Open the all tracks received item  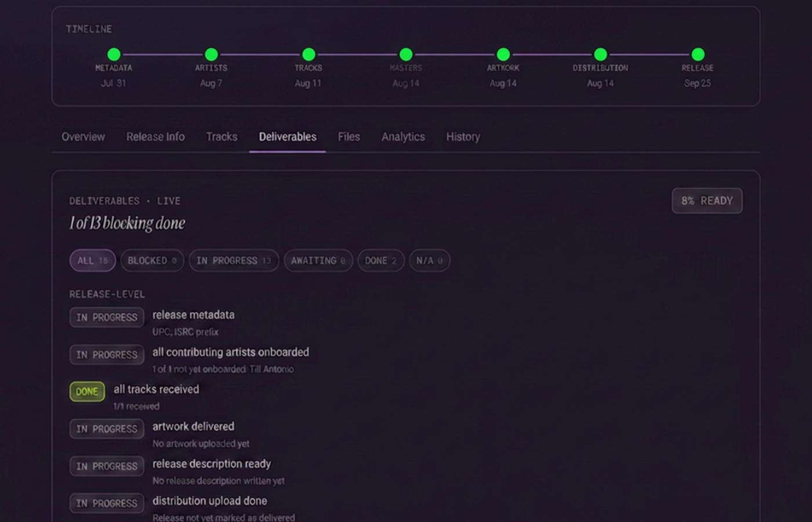pos(157,389)
